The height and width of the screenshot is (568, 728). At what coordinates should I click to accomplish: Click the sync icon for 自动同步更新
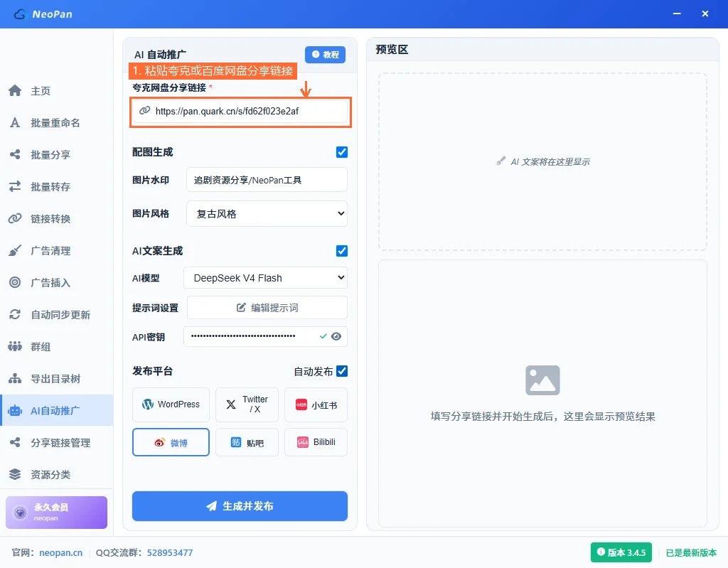[15, 314]
